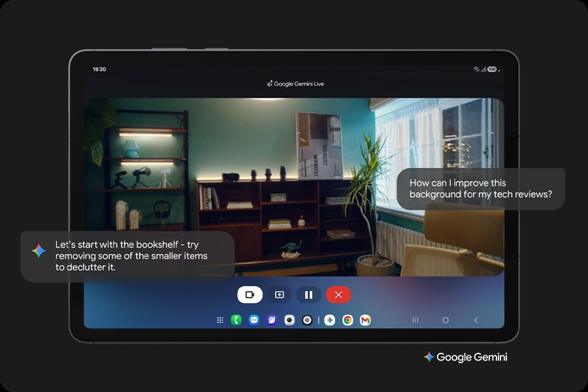This screenshot has height=392, width=588.
Task: Tap the Gemini reply about the bookshelf
Action: pyautogui.click(x=127, y=256)
